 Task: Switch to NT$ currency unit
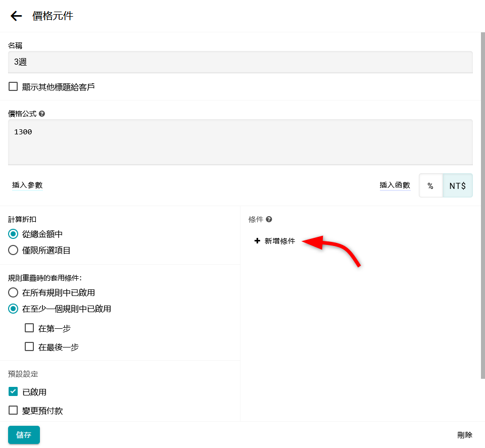(457, 186)
